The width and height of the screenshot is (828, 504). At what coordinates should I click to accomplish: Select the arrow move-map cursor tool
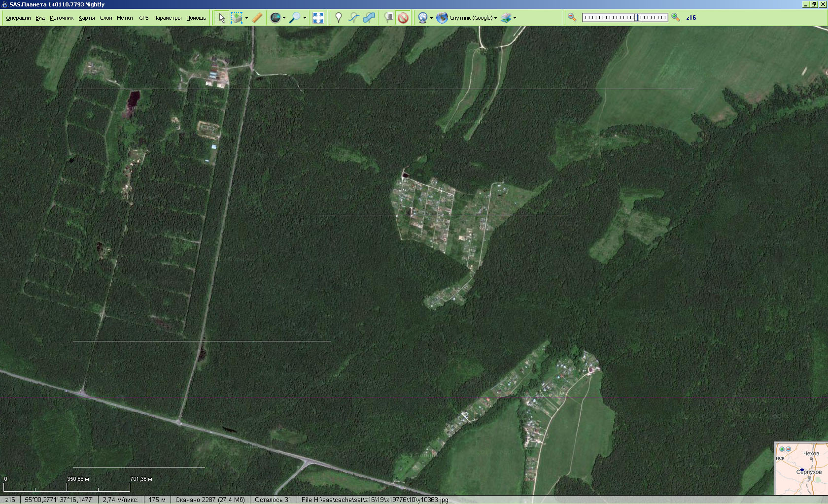tap(221, 18)
